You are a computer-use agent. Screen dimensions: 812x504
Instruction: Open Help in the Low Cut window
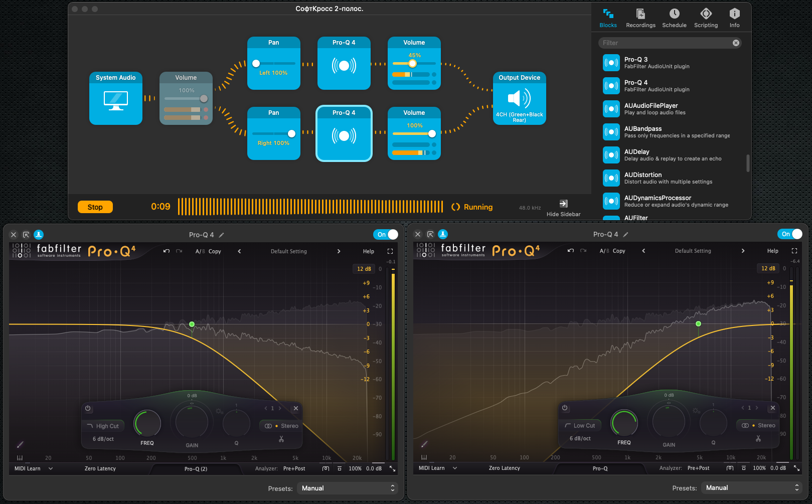773,251
